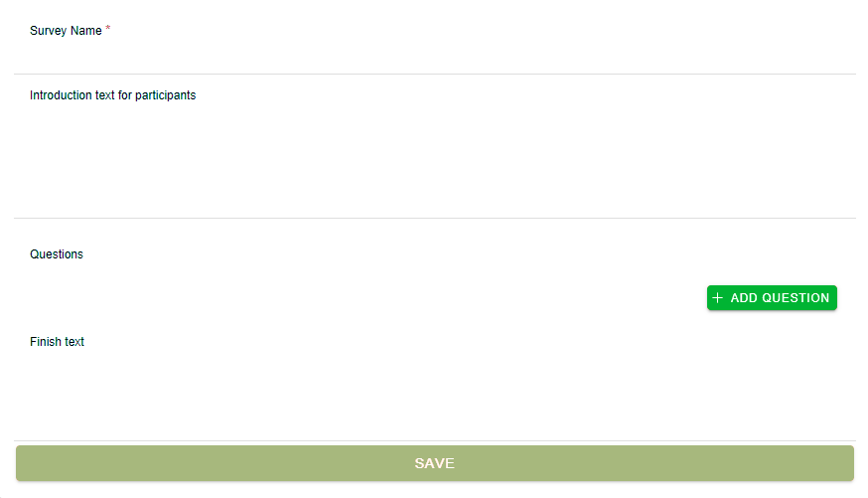Screen dimensions: 868x498
Task: Click the 'ADD QUESTION' text on the green button
Action: tap(780, 298)
